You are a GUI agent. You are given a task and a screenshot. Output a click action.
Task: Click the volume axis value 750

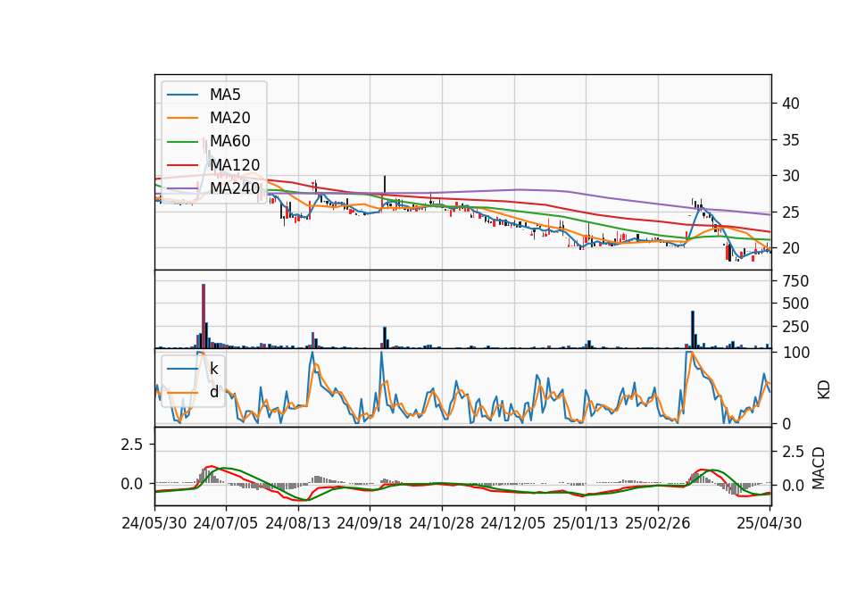795,281
